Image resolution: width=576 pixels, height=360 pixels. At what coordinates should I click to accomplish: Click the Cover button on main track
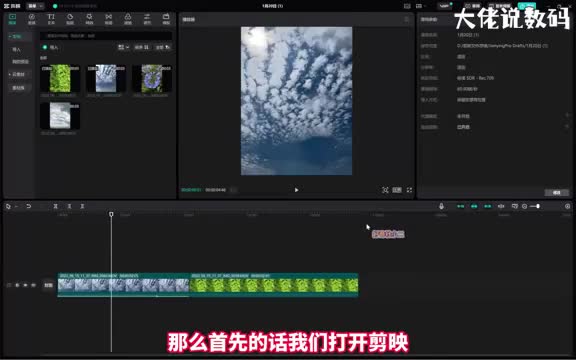tap(48, 285)
